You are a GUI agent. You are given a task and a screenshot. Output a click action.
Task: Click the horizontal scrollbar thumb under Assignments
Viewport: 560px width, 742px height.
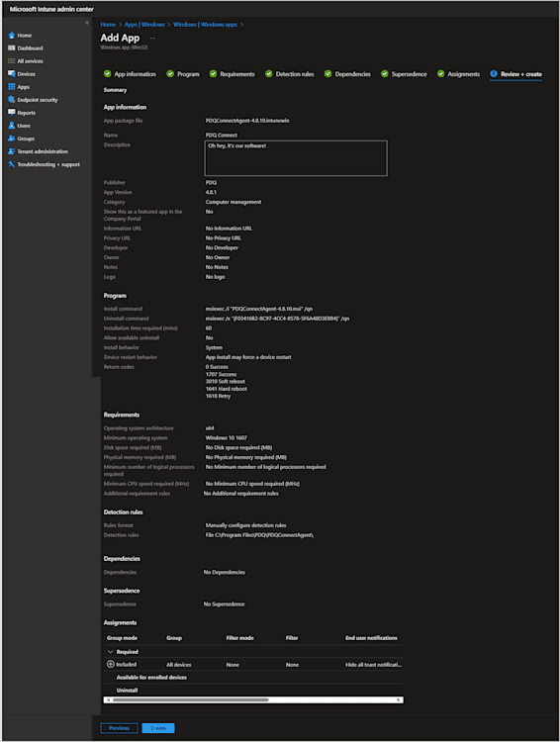point(190,699)
